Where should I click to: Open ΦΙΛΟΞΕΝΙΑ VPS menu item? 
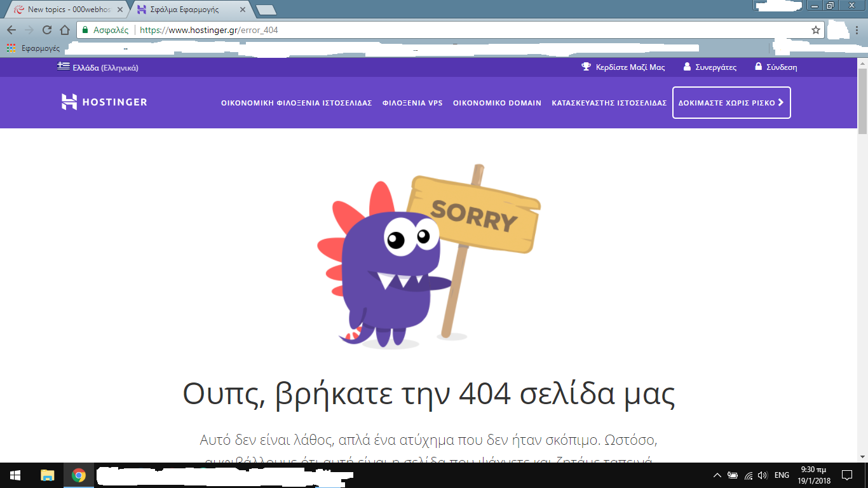pyautogui.click(x=412, y=103)
